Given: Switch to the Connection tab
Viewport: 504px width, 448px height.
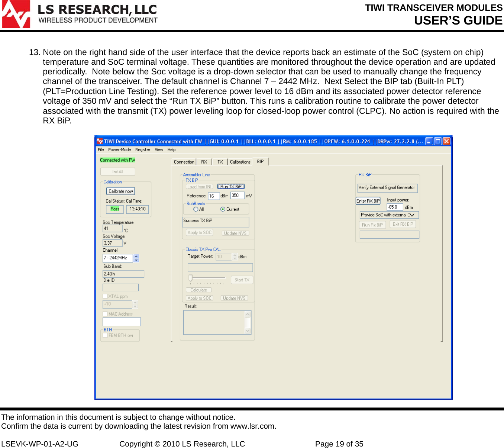Looking at the screenshot, I should coord(184,162).
